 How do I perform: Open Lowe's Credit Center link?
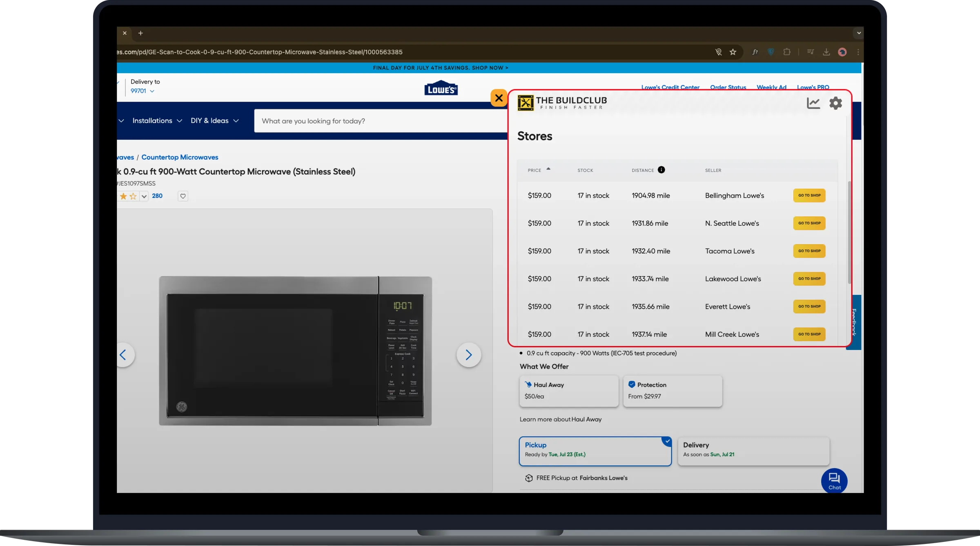pyautogui.click(x=670, y=87)
